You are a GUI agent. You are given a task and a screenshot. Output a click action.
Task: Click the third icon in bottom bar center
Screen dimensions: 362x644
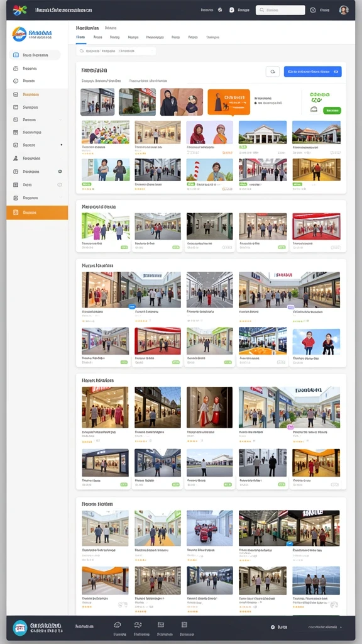tap(161, 625)
